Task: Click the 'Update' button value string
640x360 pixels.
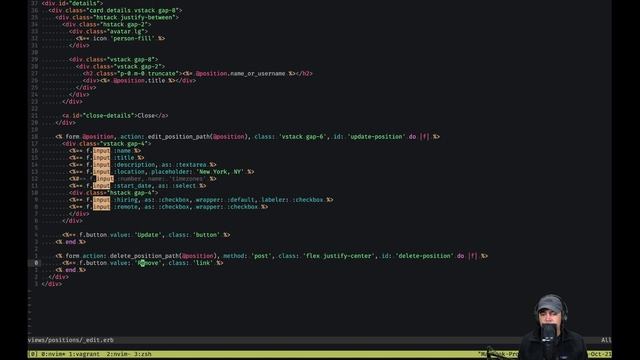Action: coord(148,235)
